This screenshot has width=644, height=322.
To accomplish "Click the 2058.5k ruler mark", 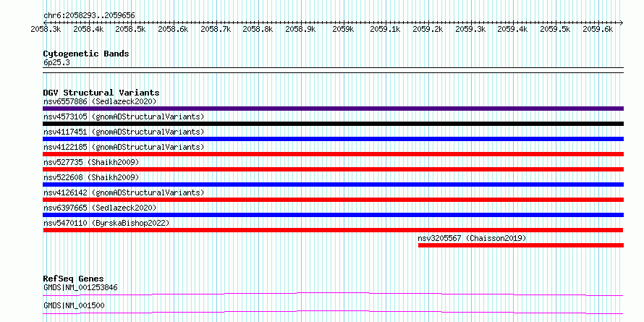I will (x=130, y=29).
